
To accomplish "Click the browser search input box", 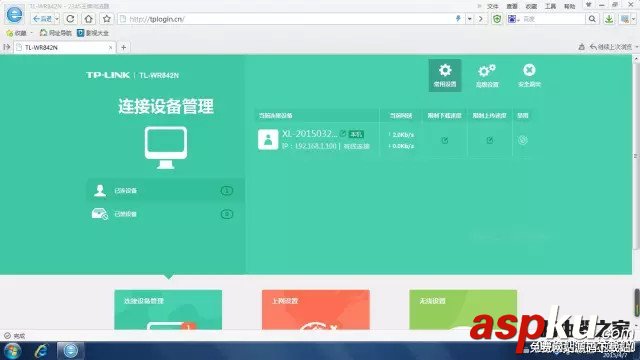I will point(553,19).
